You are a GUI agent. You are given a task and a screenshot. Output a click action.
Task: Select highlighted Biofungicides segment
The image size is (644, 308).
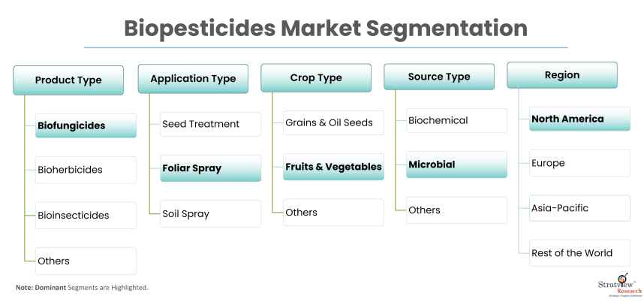pyautogui.click(x=86, y=125)
